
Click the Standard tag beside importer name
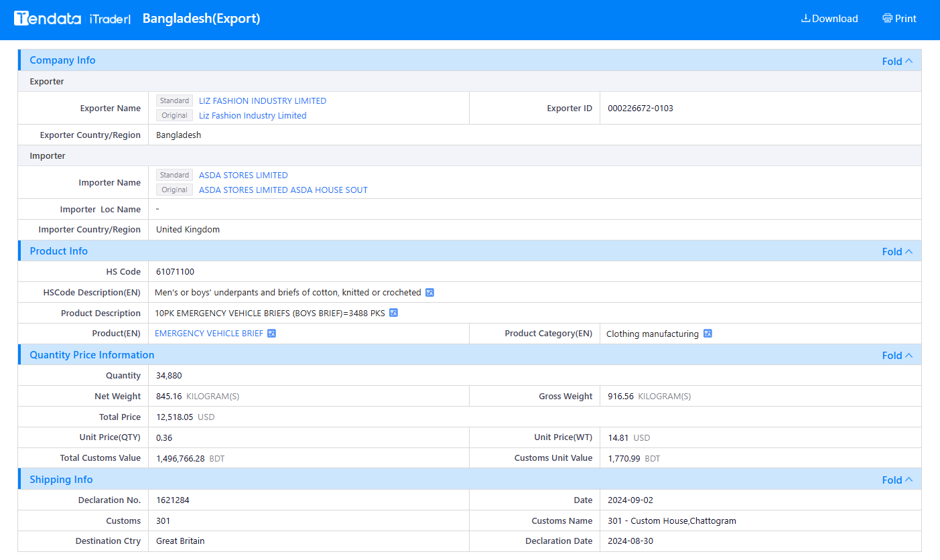pos(174,175)
